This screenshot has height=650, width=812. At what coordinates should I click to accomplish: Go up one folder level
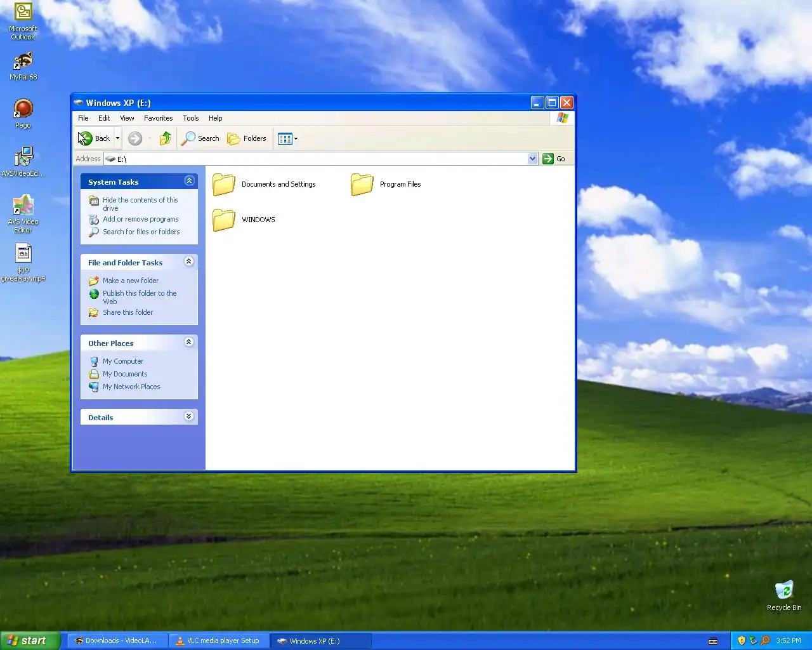tap(166, 138)
